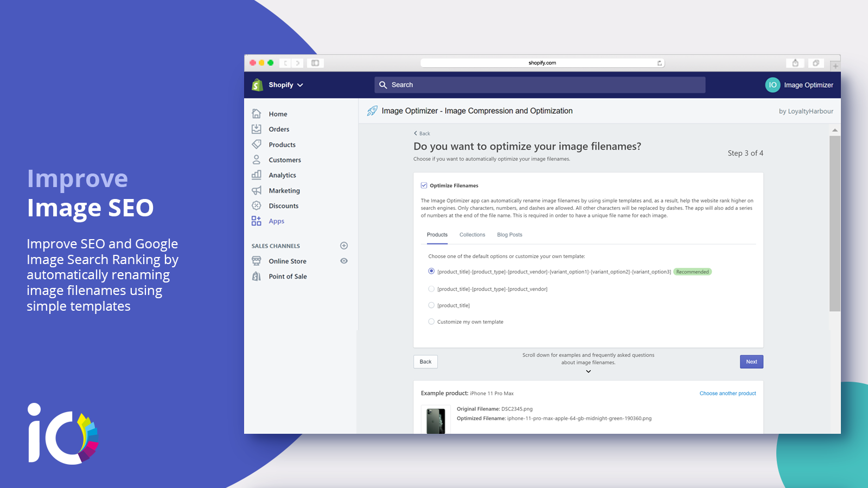Image resolution: width=868 pixels, height=488 pixels.
Task: Open the Shopify store dropdown chevron
Action: pos(300,85)
